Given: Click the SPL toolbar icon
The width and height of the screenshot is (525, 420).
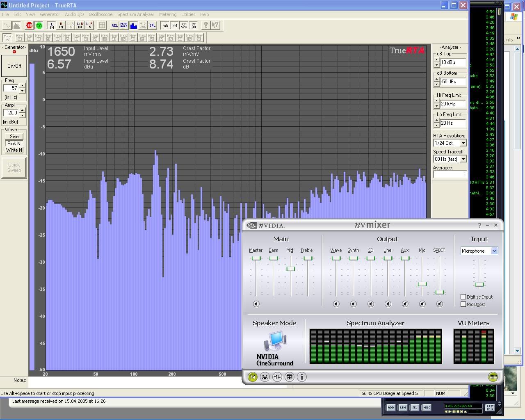Looking at the screenshot, I should (x=152, y=25).
